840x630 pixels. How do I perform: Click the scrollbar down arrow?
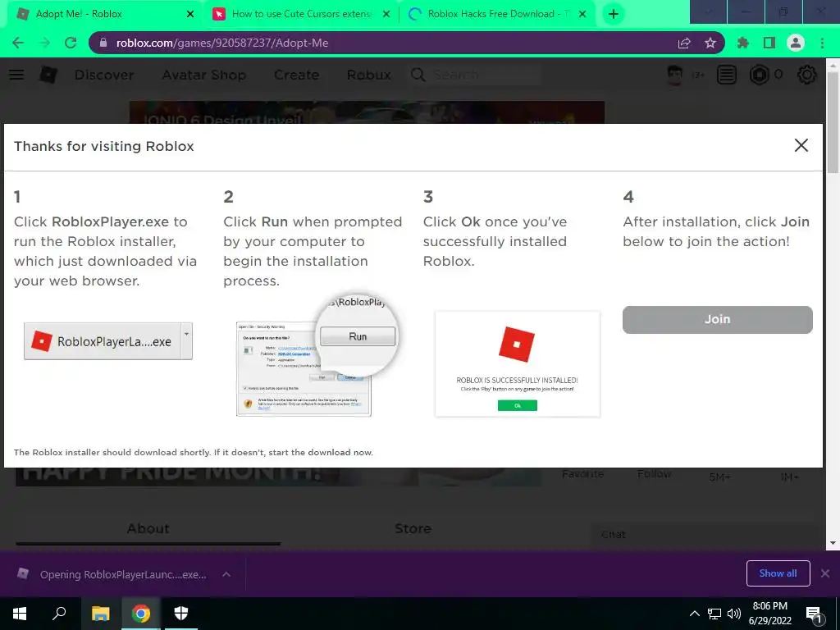point(833,543)
